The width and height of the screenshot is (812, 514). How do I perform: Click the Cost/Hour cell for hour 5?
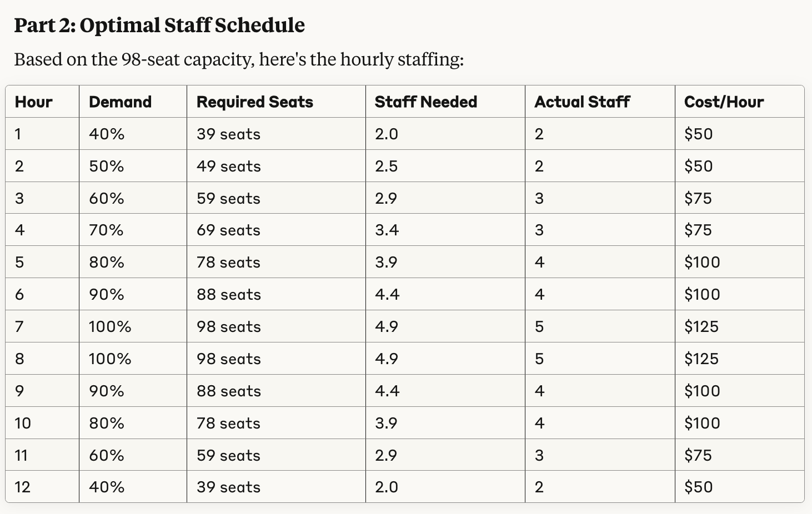tap(702, 263)
